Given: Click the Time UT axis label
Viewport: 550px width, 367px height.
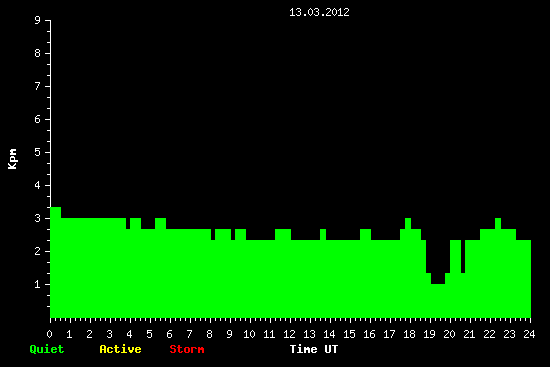Looking at the screenshot, I should [x=314, y=349].
